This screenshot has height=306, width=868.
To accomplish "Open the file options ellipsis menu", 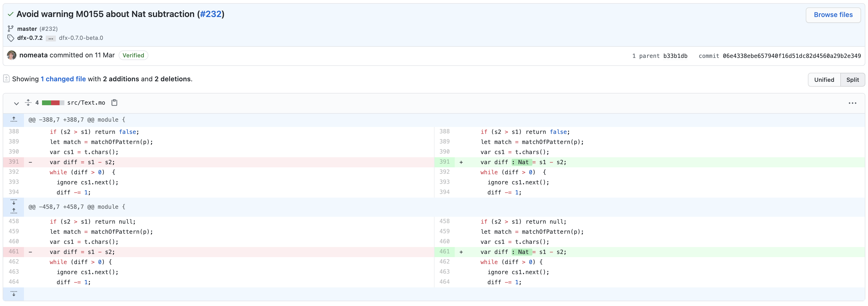I will [x=852, y=103].
